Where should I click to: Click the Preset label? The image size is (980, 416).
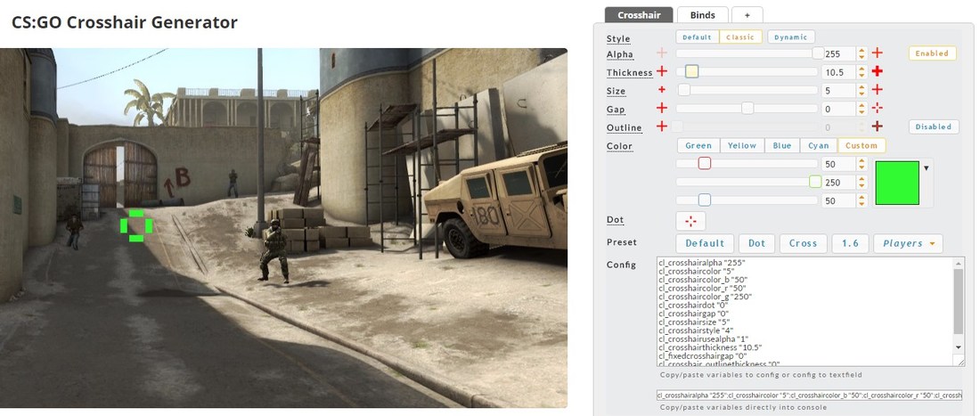(x=621, y=241)
